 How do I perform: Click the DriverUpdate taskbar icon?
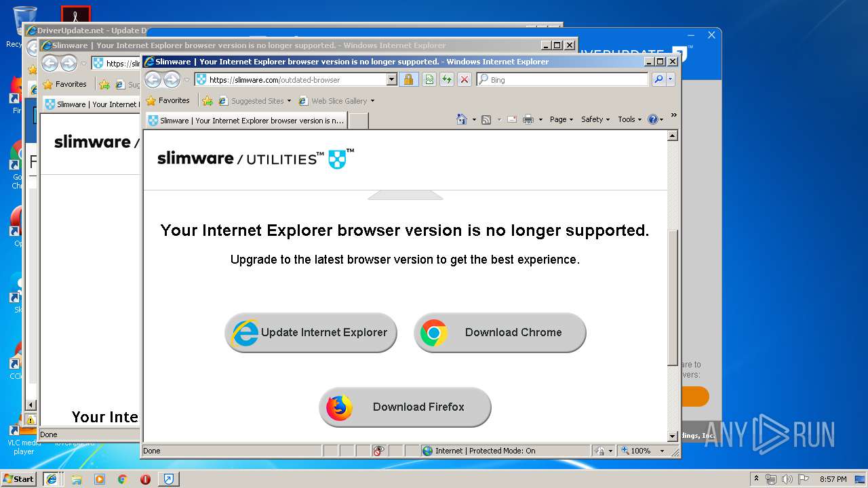(x=169, y=479)
